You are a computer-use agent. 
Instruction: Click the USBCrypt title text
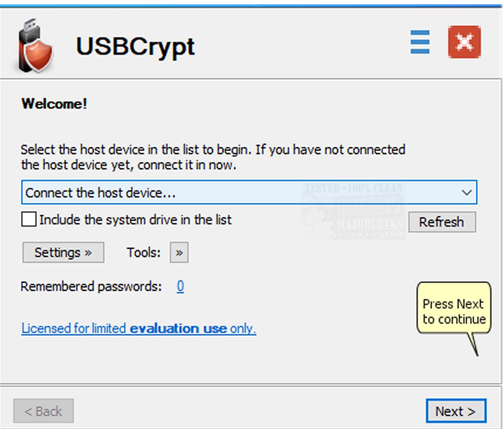[135, 47]
